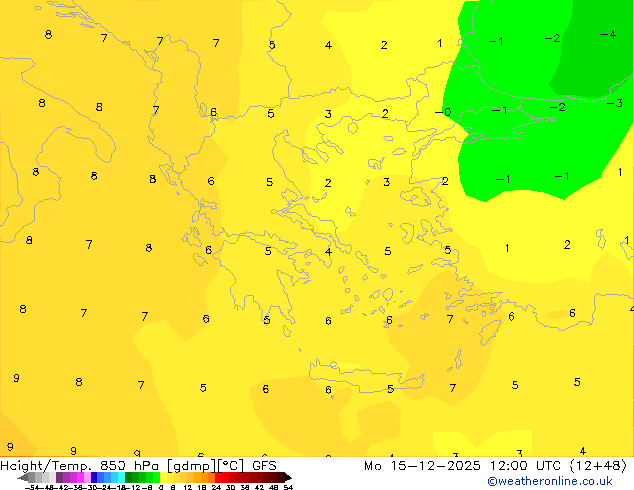This screenshot has width=634, height=490.
Task: Click the '12:00 UTC' time text
Action: 525,466
